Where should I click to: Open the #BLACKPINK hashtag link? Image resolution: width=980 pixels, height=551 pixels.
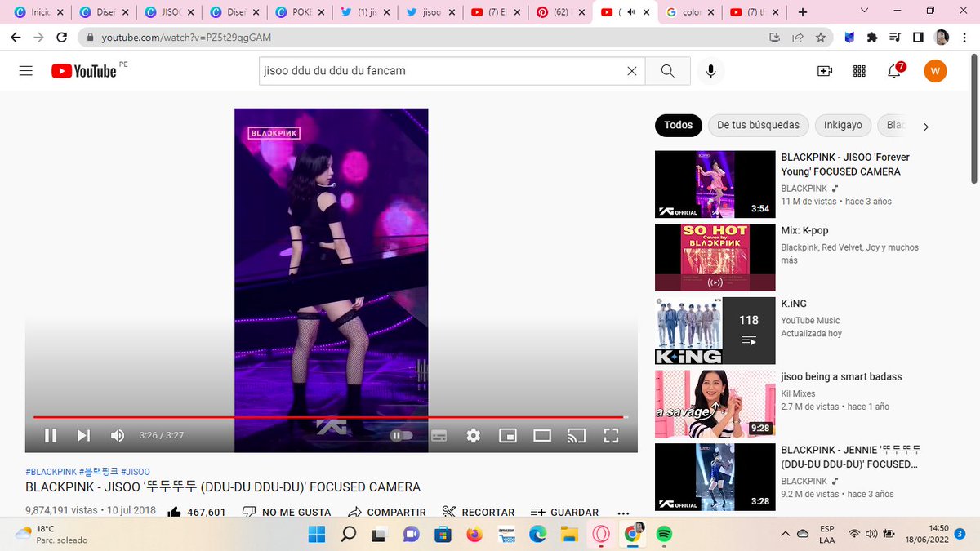point(51,472)
